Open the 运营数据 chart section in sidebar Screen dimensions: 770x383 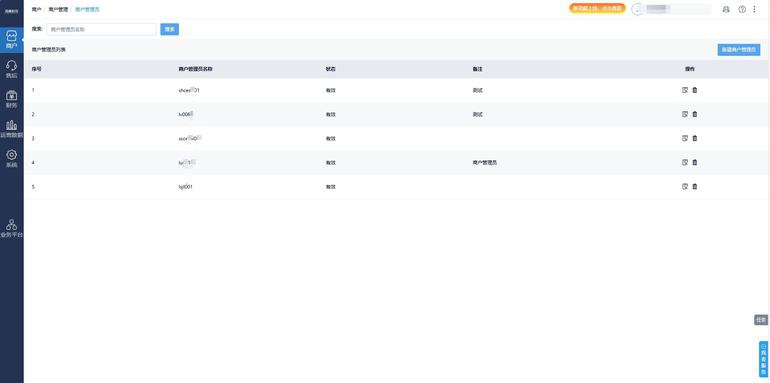click(11, 129)
